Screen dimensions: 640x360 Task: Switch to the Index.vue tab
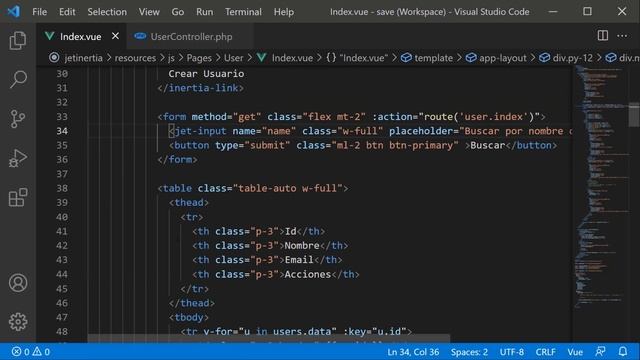(80, 36)
